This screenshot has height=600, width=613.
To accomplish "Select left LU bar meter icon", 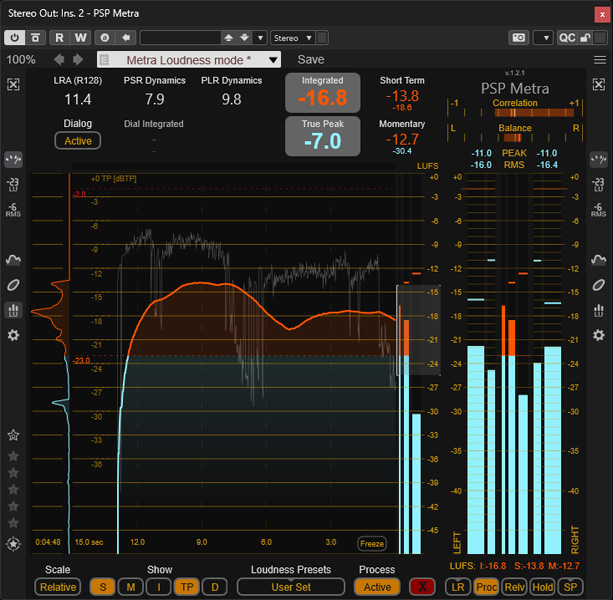I will 13,310.
